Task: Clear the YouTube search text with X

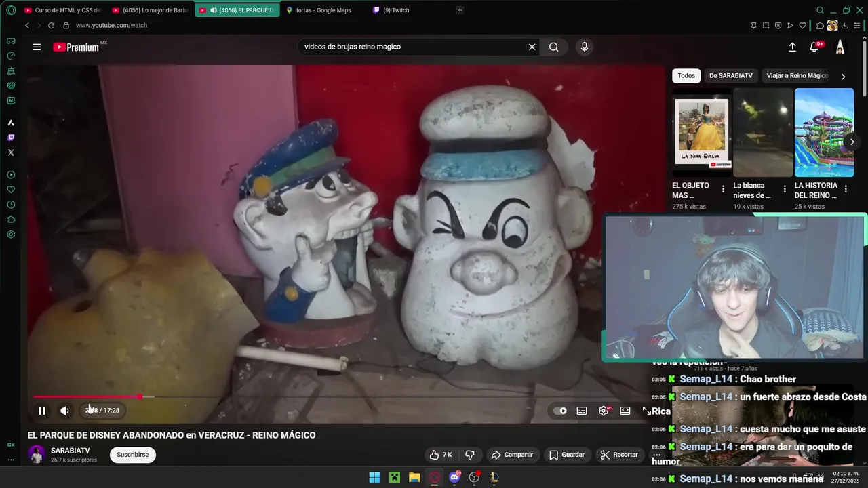Action: 532,47
